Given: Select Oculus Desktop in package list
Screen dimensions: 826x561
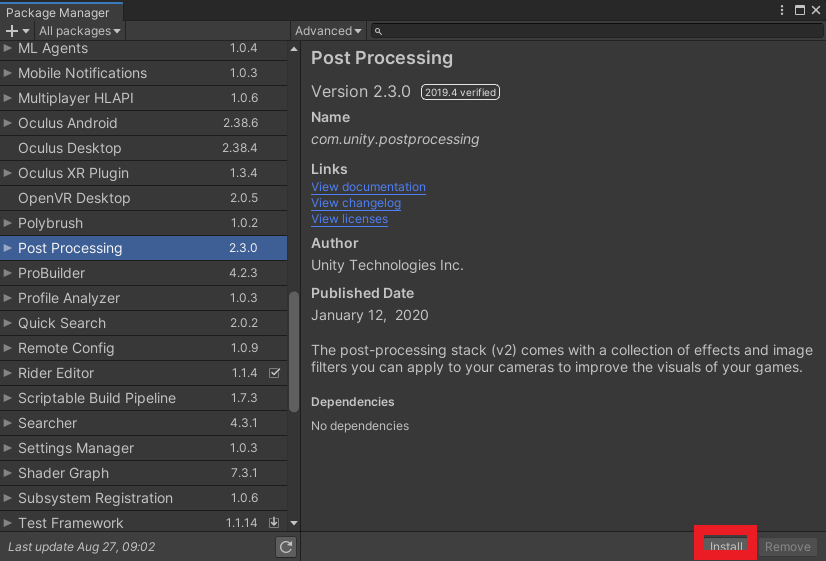Looking at the screenshot, I should pos(69,148).
